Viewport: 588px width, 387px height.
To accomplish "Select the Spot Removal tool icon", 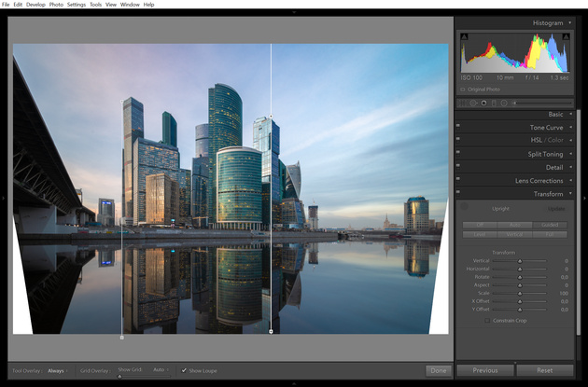I will 473,103.
